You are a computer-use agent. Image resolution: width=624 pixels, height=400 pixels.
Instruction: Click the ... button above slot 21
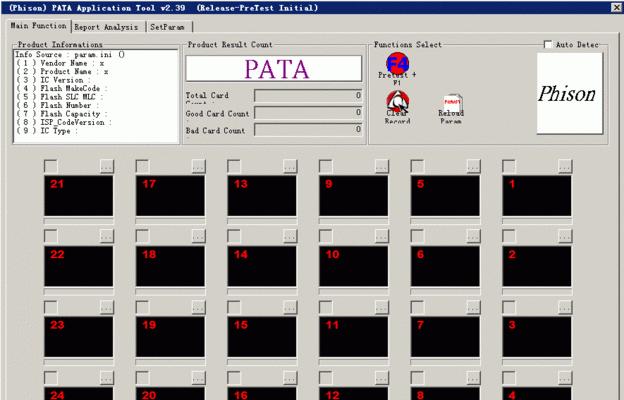coord(107,166)
